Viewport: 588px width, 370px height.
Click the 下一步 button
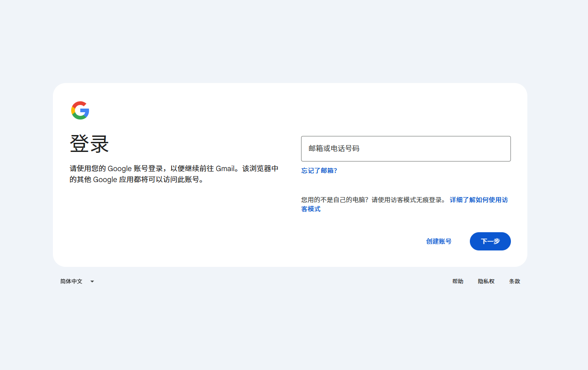[490, 241]
